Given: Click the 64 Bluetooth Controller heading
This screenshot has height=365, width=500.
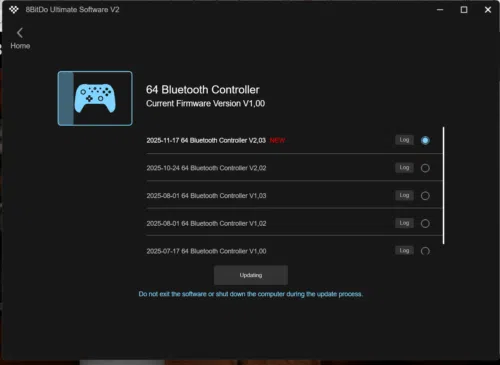Looking at the screenshot, I should coord(203,90).
